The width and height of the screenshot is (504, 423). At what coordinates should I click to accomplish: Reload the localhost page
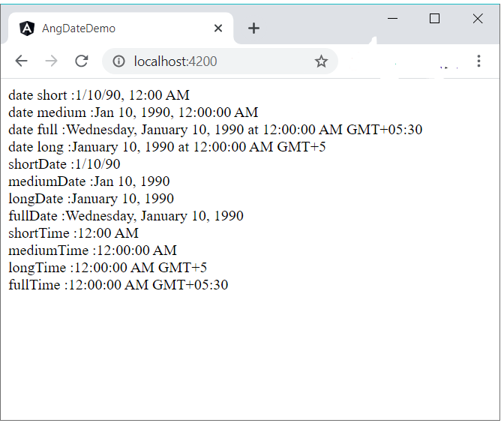pos(82,61)
